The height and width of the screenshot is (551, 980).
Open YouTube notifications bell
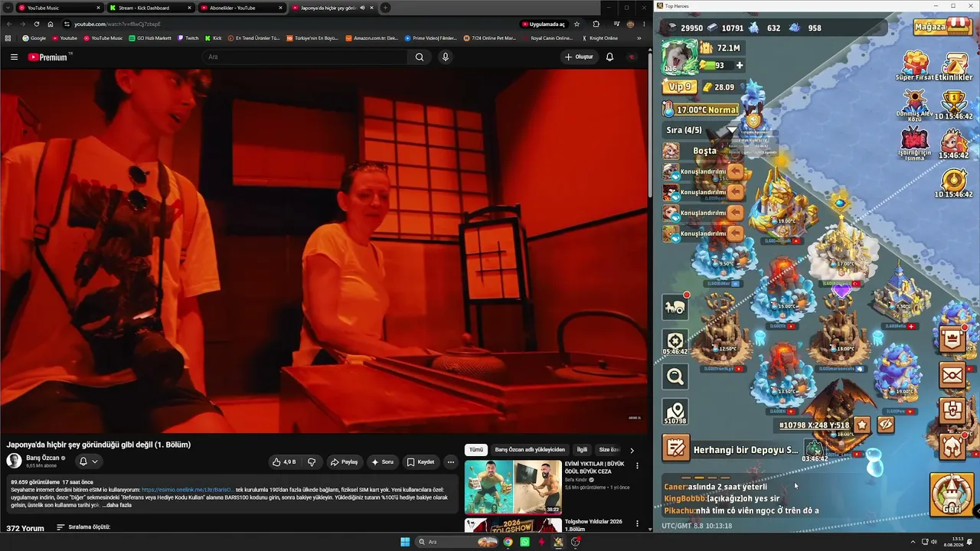(x=609, y=57)
